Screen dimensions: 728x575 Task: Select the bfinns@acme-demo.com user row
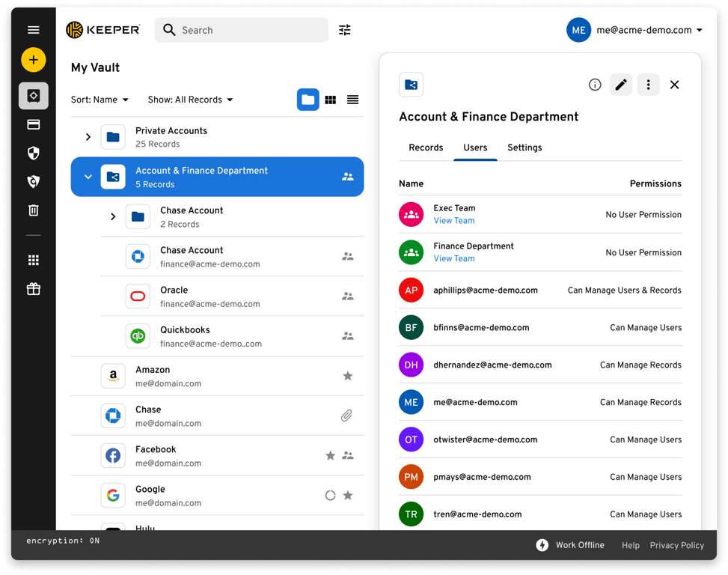(540, 327)
